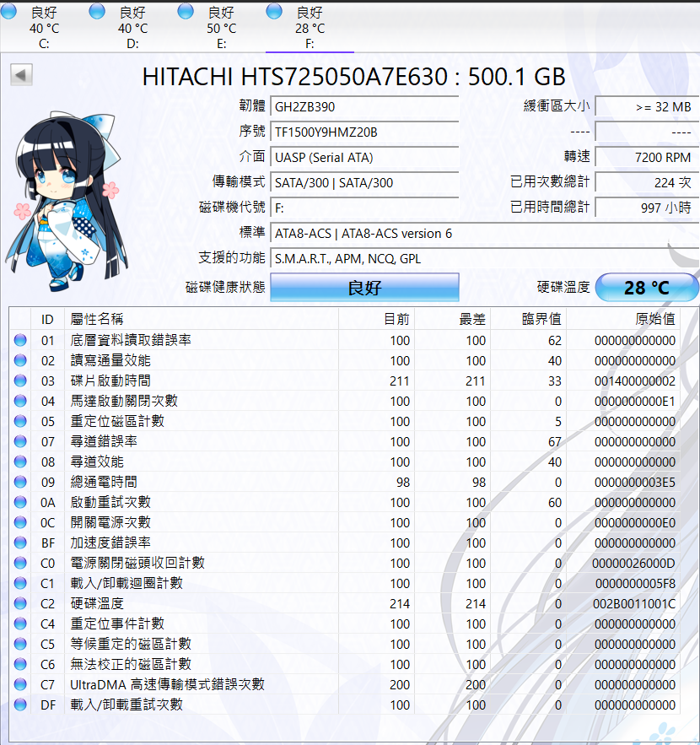Select raw value 001400000002
Image resolution: width=700 pixels, height=745 pixels.
coord(634,381)
